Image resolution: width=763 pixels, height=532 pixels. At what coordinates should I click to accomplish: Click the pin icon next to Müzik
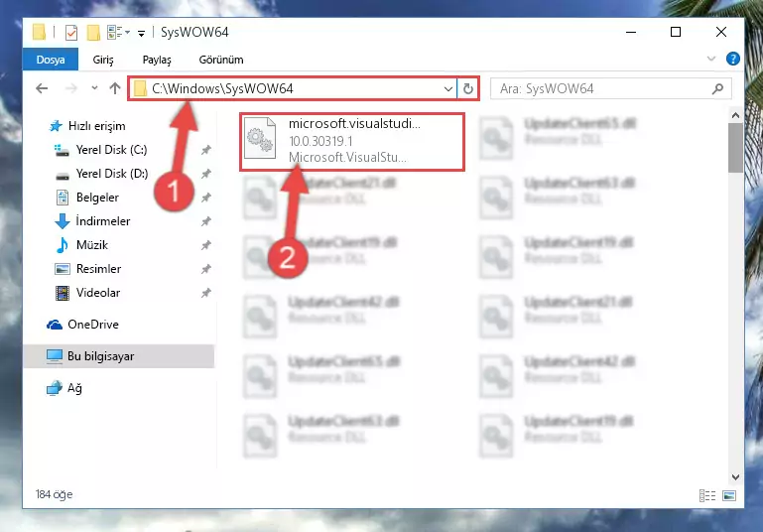tap(206, 245)
